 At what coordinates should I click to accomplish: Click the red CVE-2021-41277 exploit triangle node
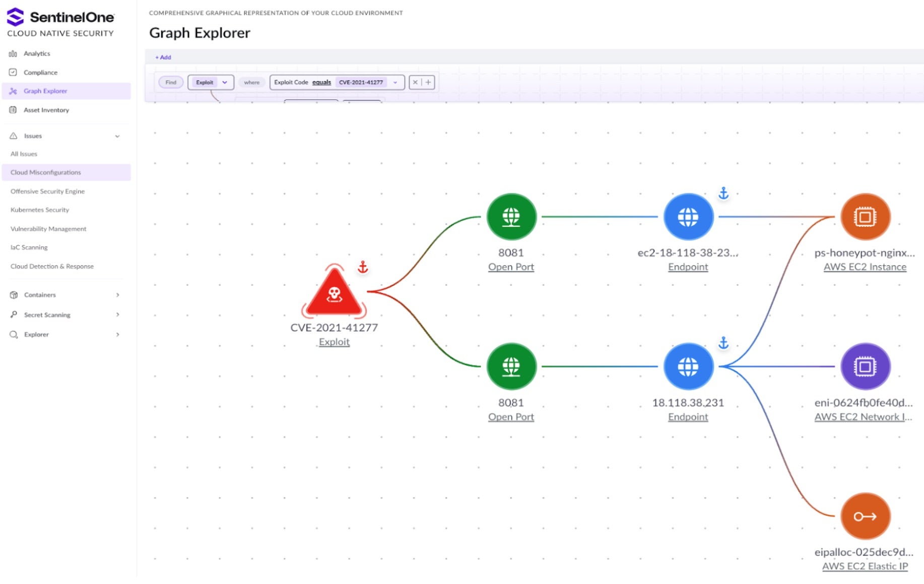334,293
